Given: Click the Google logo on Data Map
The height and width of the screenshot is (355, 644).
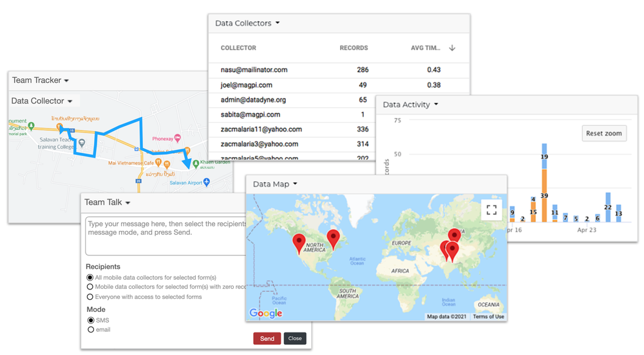Looking at the screenshot, I should pyautogui.click(x=266, y=313).
